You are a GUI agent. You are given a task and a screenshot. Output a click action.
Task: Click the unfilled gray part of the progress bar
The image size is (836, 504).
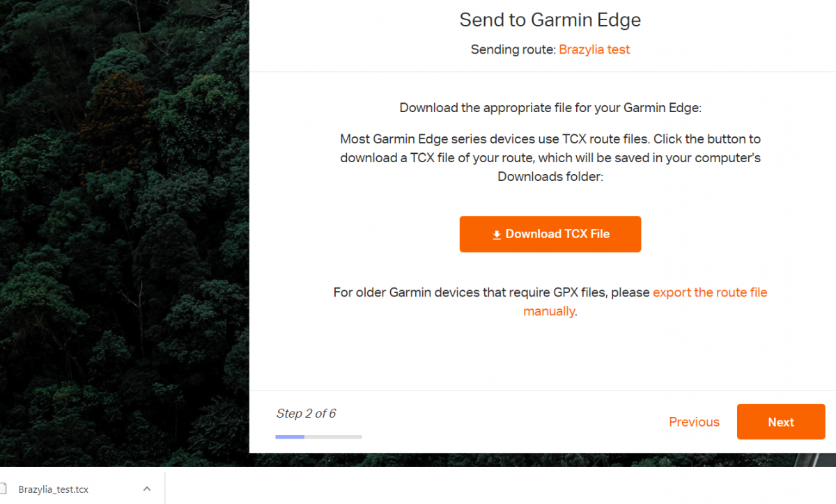click(x=333, y=436)
